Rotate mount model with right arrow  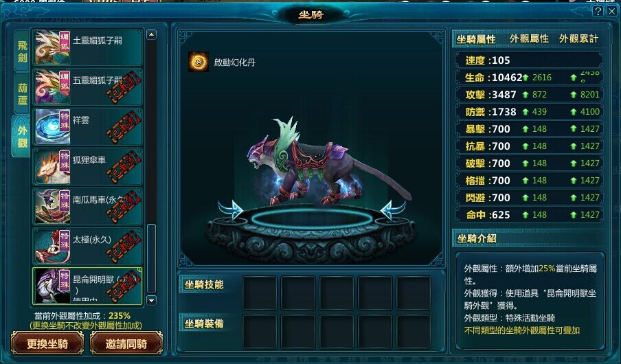392,210
